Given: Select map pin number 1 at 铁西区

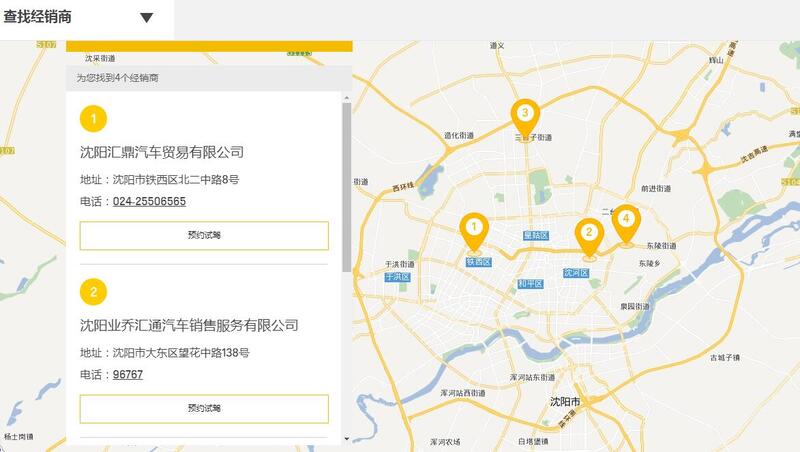Looking at the screenshot, I should (x=474, y=234).
